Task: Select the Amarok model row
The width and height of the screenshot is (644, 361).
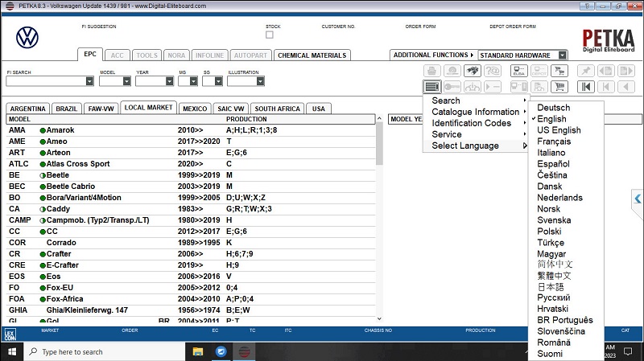Action: tap(60, 129)
